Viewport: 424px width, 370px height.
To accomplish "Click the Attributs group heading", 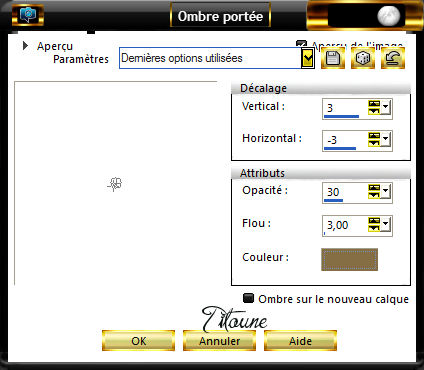I will coord(262,173).
